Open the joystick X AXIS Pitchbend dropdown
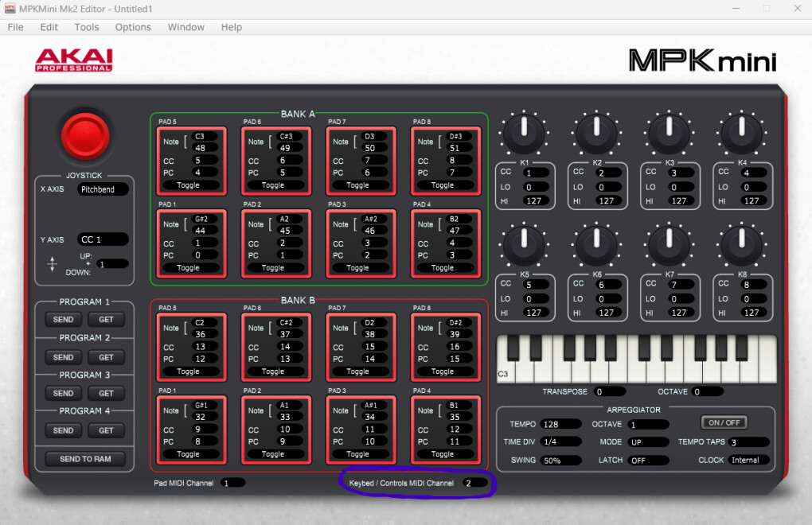The image size is (812, 525). (x=103, y=190)
